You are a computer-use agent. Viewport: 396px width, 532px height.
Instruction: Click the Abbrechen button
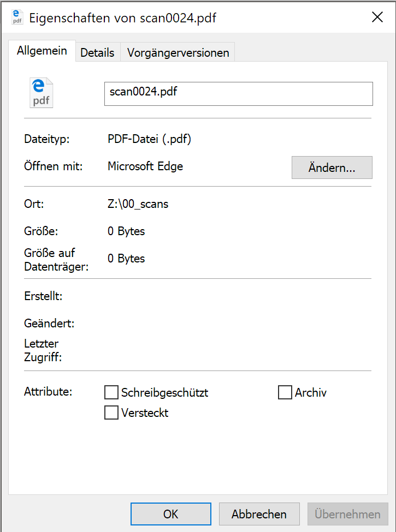click(259, 514)
